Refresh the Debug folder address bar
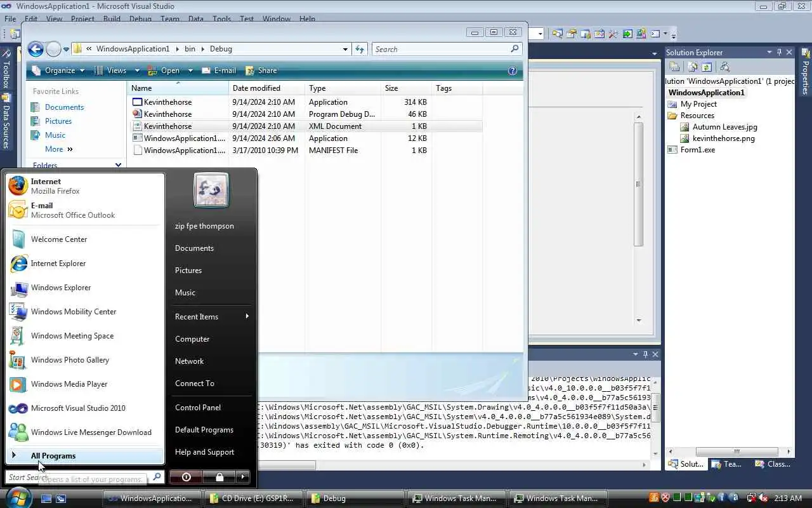Viewport: 812px width, 508px height. (x=360, y=49)
